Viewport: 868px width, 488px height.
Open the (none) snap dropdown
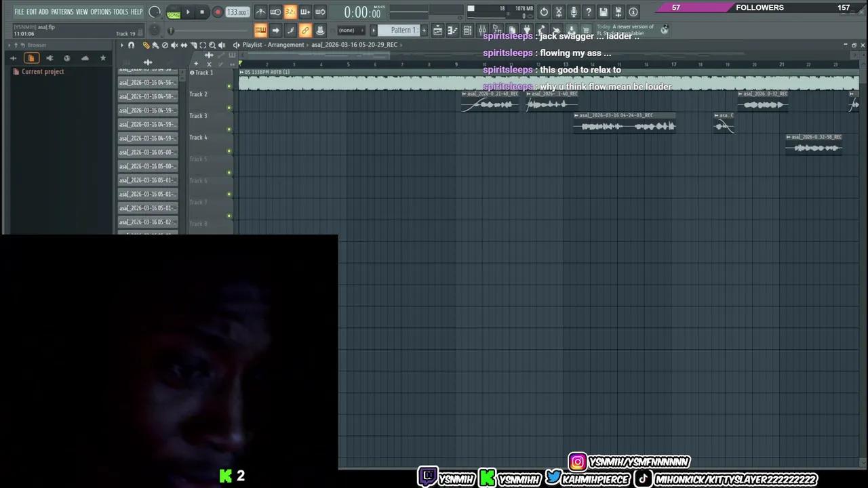pos(347,30)
